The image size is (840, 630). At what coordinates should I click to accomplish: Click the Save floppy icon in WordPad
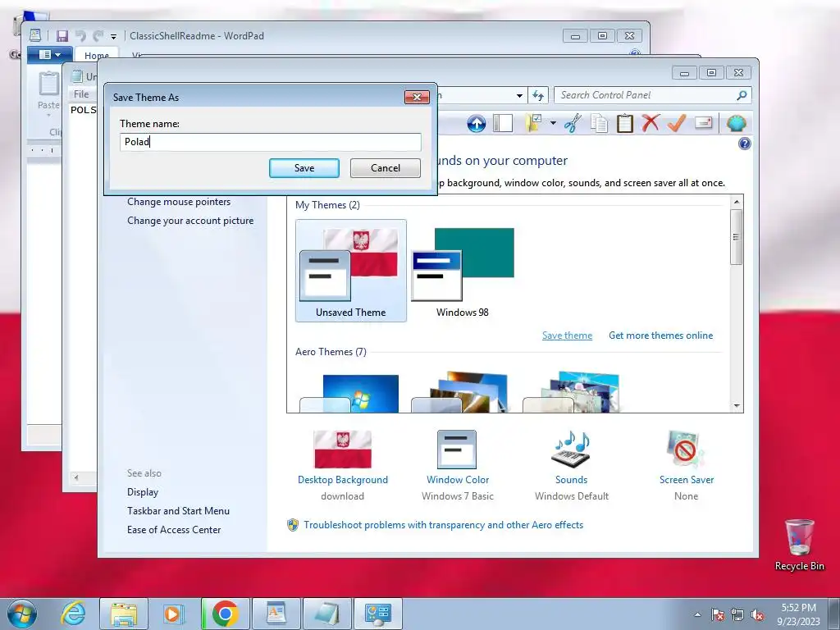pyautogui.click(x=62, y=36)
